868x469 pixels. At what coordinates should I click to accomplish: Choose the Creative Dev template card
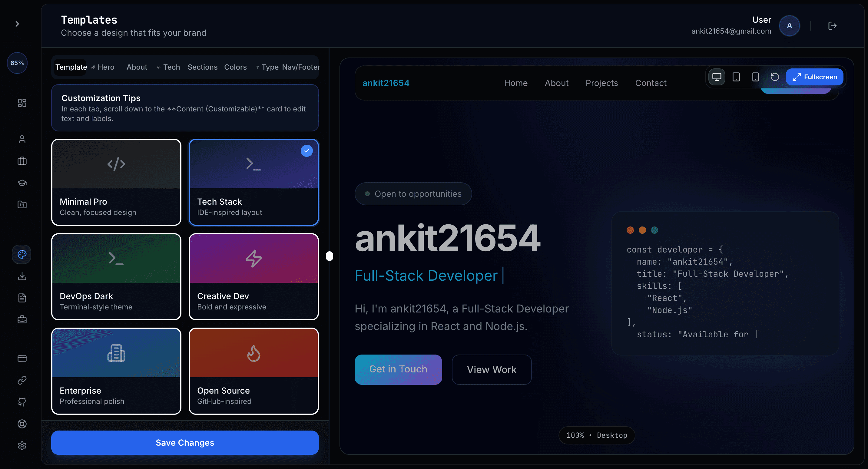[x=254, y=277]
